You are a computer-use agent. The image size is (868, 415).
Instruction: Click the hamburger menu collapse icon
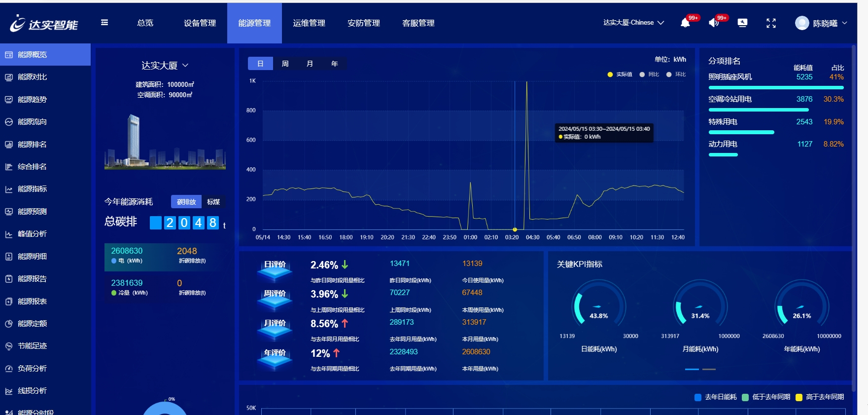click(x=104, y=23)
